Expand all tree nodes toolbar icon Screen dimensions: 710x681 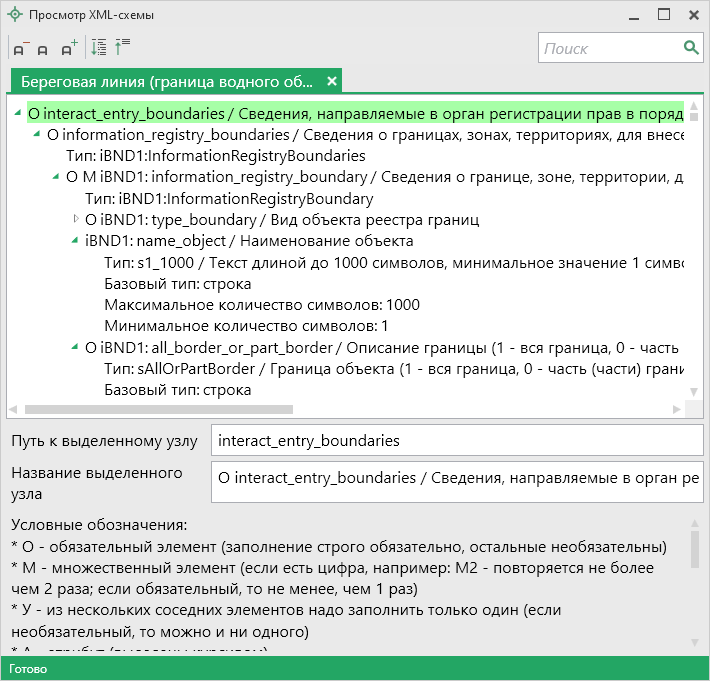pyautogui.click(x=98, y=47)
